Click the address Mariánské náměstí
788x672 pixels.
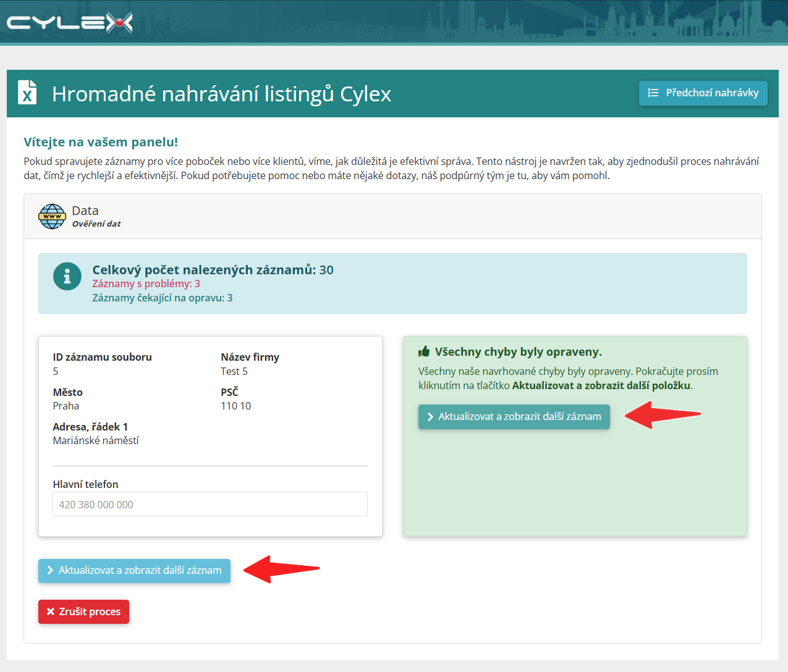click(96, 440)
